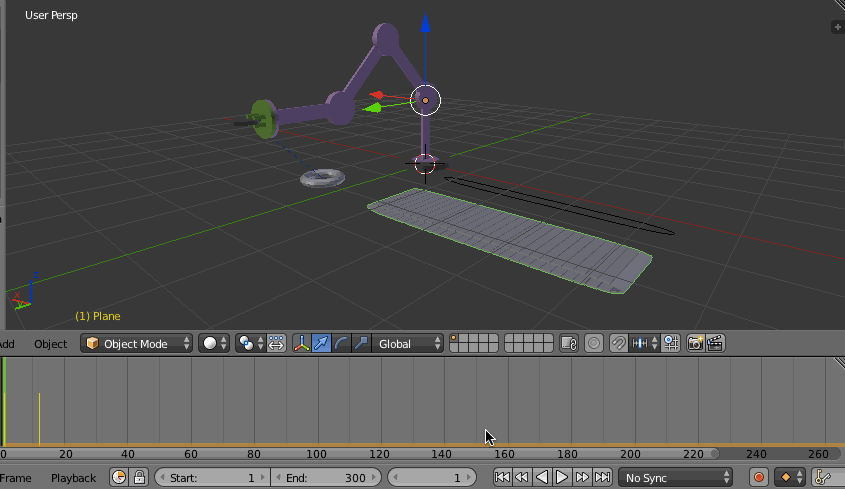Toggle lock time to other windows
The height and width of the screenshot is (489, 845).
(x=139, y=477)
